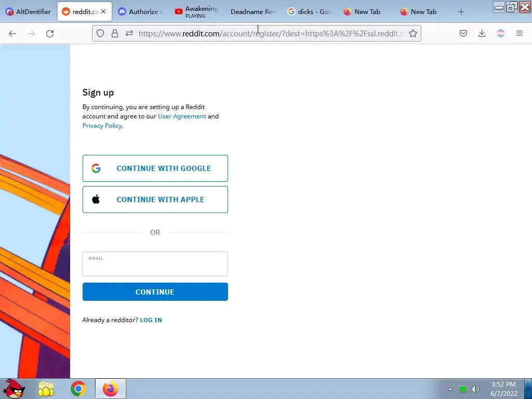532x399 pixels.
Task: View site security via padlock icon
Action: tap(115, 33)
